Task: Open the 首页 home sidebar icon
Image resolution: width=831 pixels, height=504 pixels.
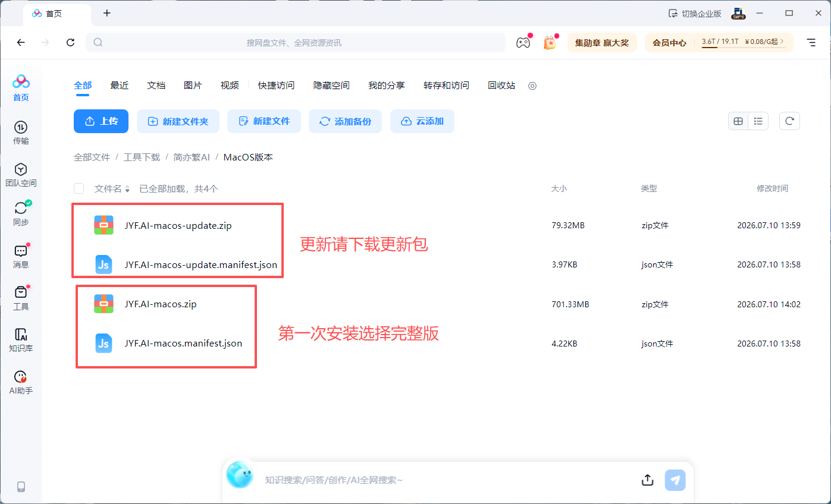Action: point(21,88)
